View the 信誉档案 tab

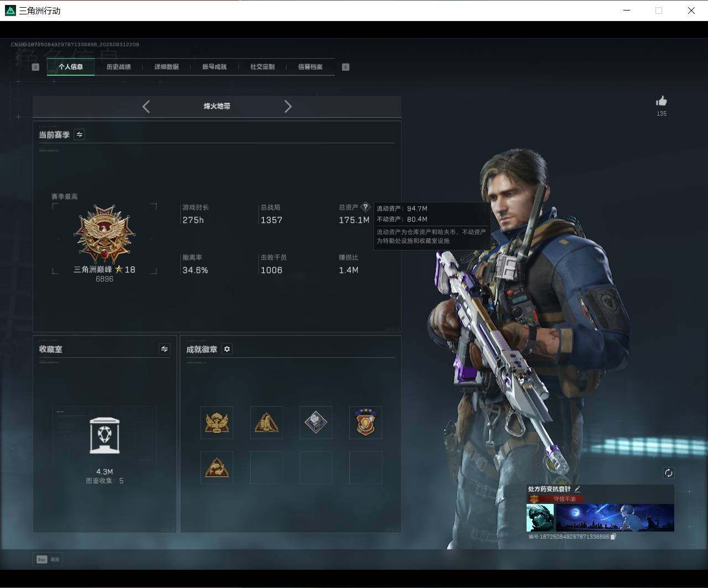pos(310,67)
